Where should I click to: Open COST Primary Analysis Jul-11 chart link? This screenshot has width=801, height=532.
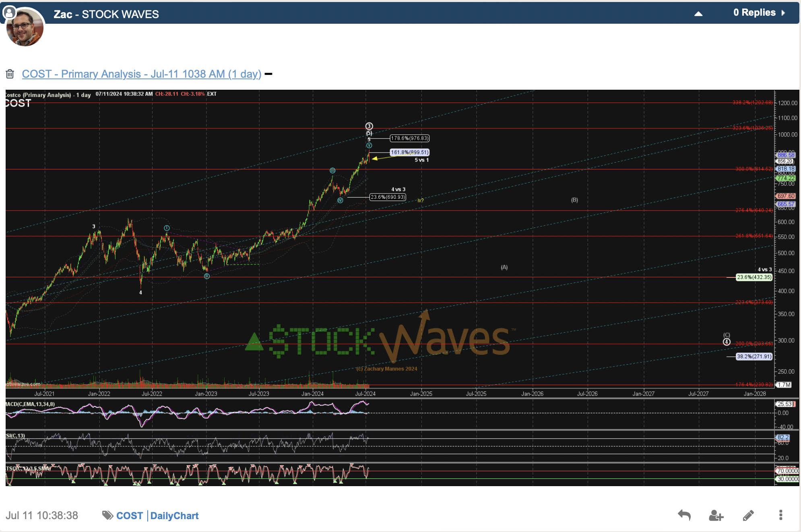(141, 74)
